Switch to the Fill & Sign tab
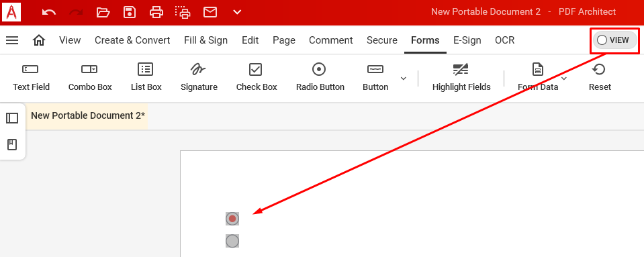 (x=205, y=40)
